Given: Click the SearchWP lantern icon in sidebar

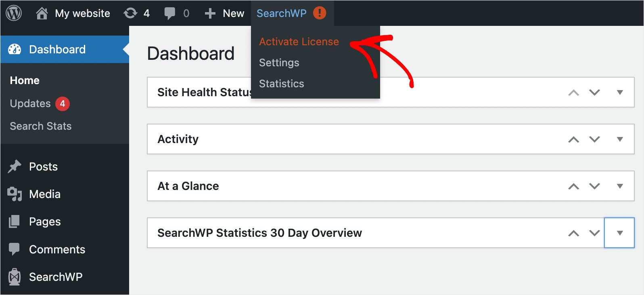Looking at the screenshot, I should 15,277.
